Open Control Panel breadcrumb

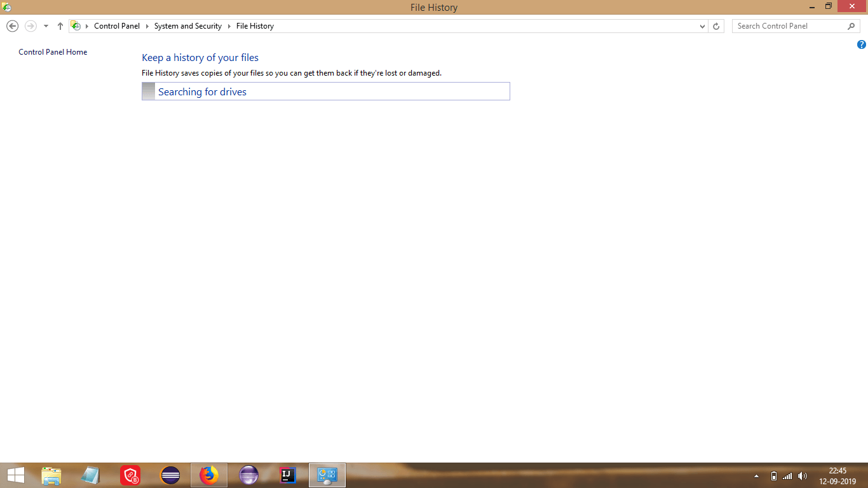point(117,26)
